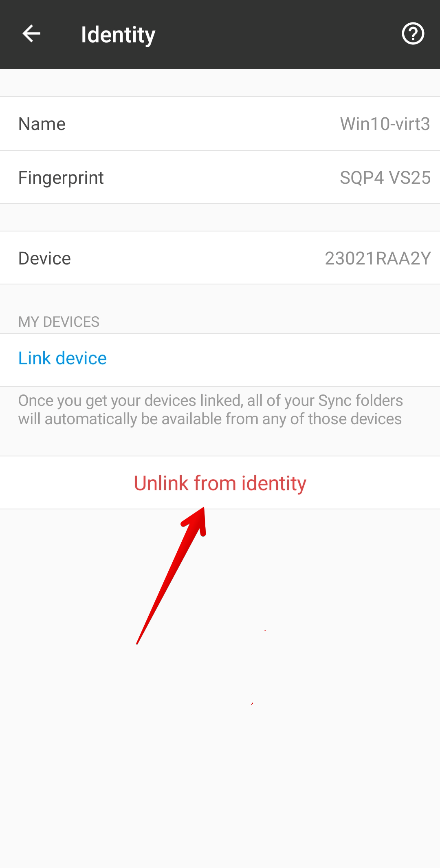
Task: Tap the Identity header title
Action: (118, 35)
